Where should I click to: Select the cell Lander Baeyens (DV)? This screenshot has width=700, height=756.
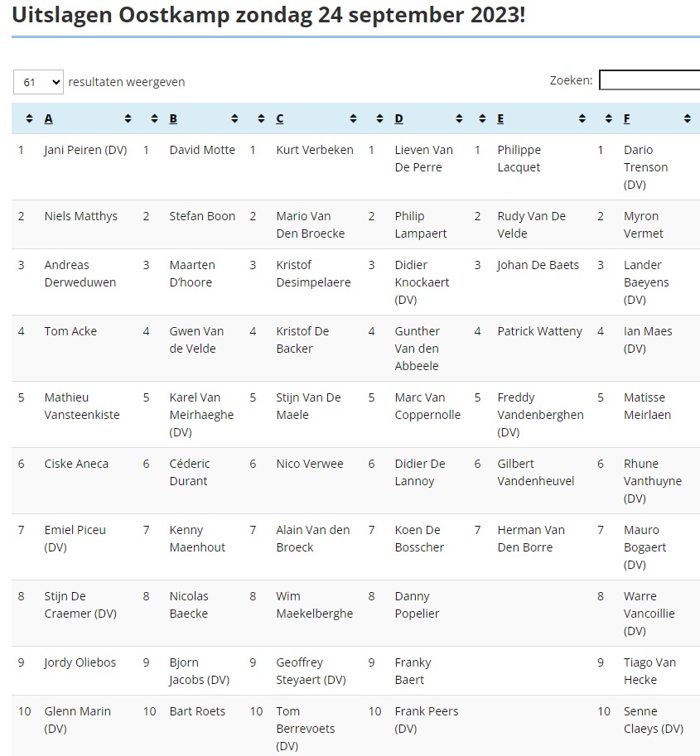[x=646, y=282]
